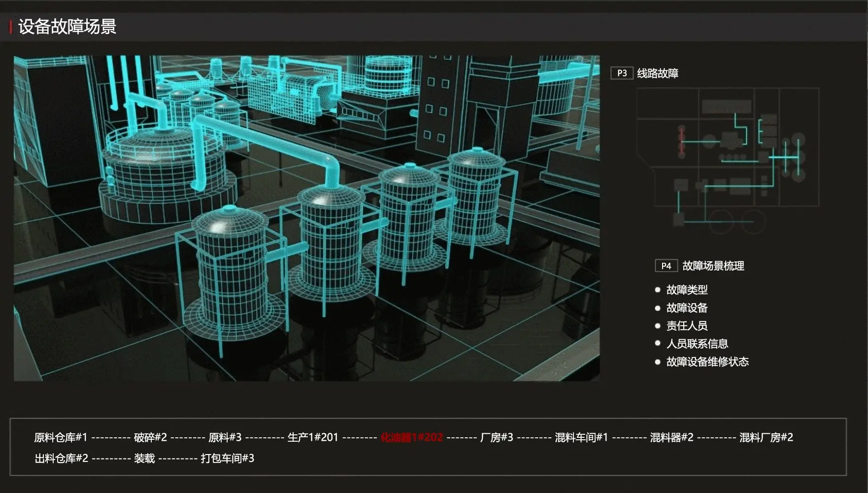Viewport: 868px width, 493px height.
Task: Select the 混料车间#1 node
Action: tap(581, 437)
